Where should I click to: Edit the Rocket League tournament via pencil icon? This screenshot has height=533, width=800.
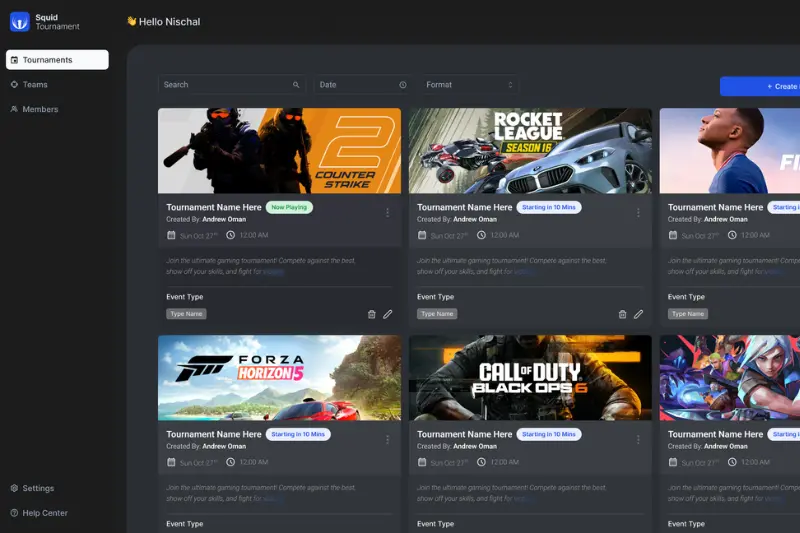click(638, 314)
